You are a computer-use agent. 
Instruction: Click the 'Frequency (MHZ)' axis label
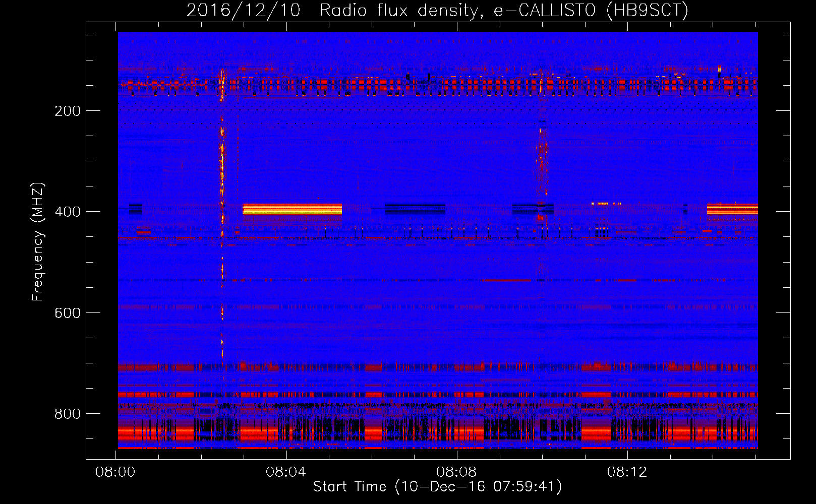tap(38, 241)
